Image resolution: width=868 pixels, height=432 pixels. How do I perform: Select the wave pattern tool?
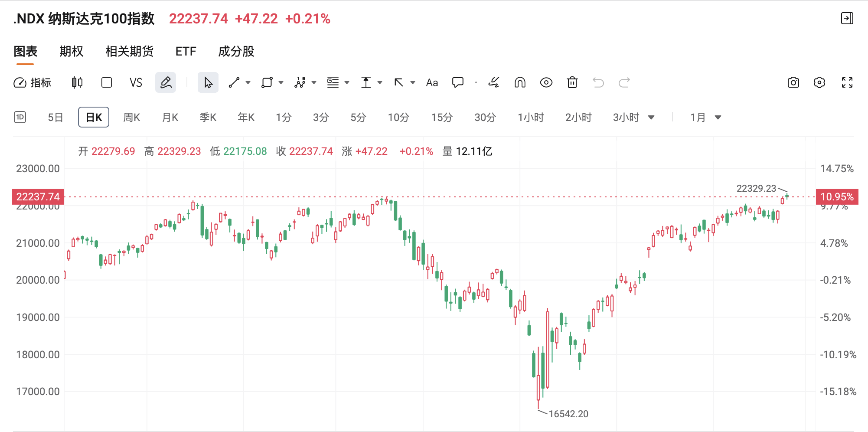tap(300, 82)
